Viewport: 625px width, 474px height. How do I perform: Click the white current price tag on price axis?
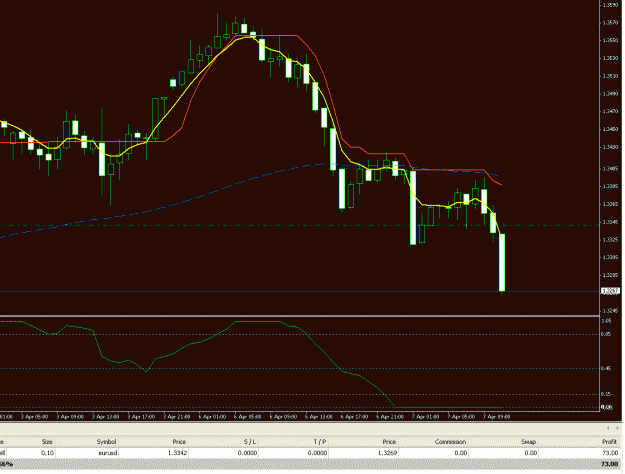[x=610, y=291]
